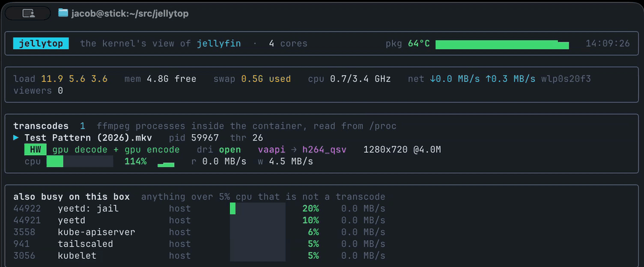The height and width of the screenshot is (267, 644).
Task: Select the cpu 0.7/3.4 GHz reading
Action: [350, 79]
